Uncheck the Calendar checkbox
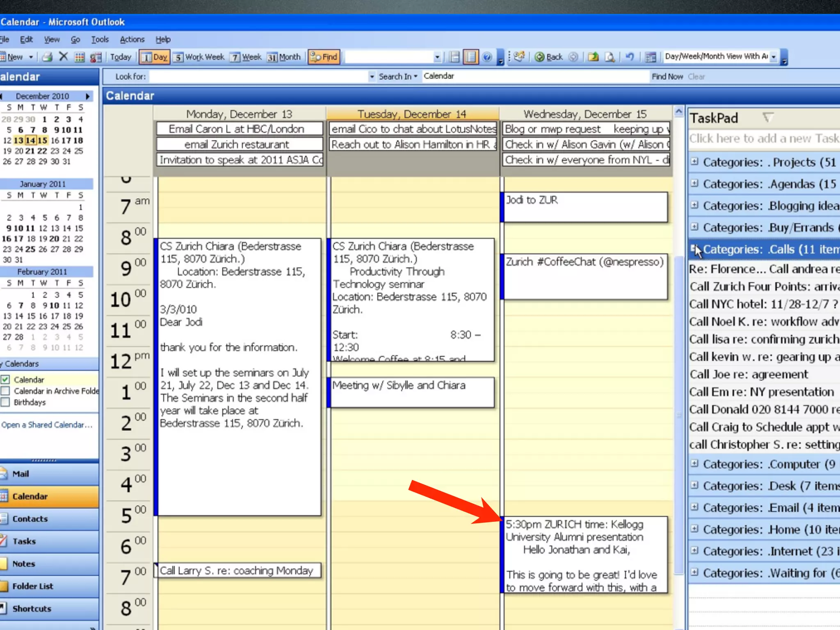 click(x=5, y=379)
